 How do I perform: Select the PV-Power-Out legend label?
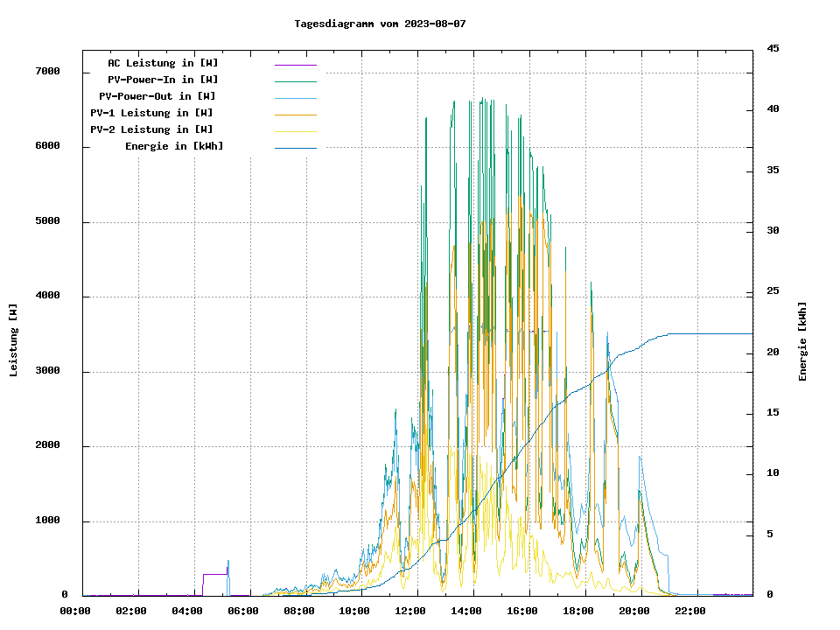[x=157, y=96]
